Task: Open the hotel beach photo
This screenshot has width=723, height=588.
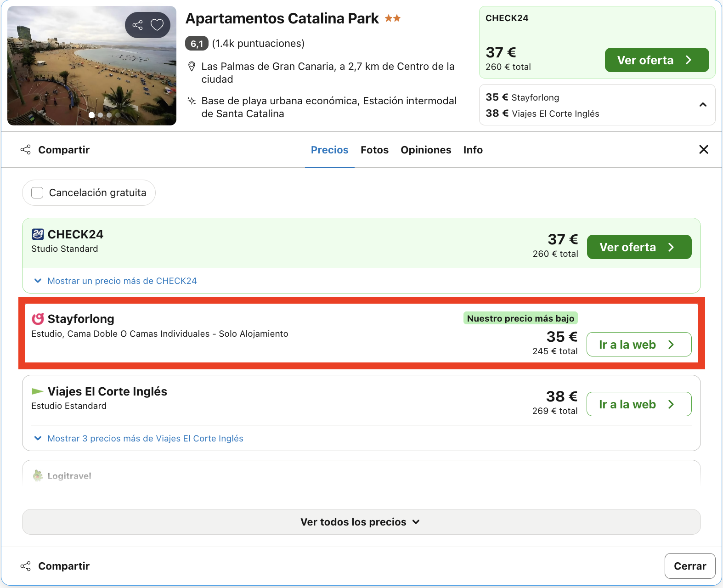Action: click(x=92, y=66)
